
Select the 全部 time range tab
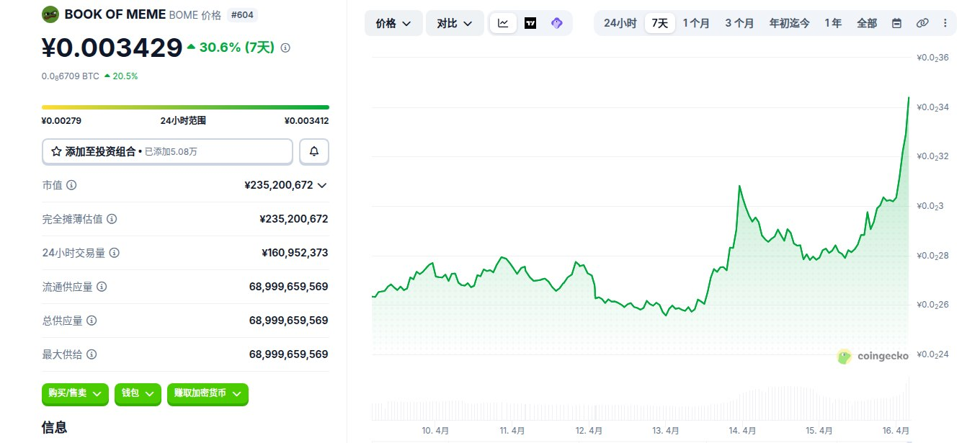(x=867, y=23)
